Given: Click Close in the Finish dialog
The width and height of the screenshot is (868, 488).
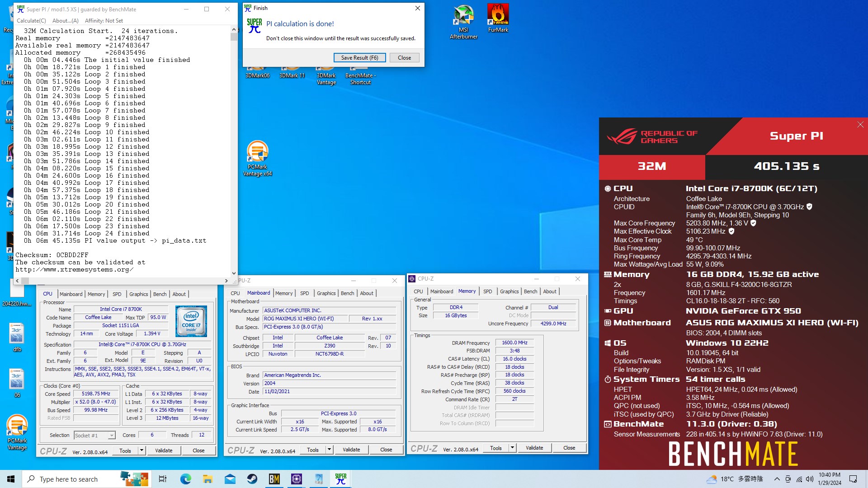Looking at the screenshot, I should (404, 58).
